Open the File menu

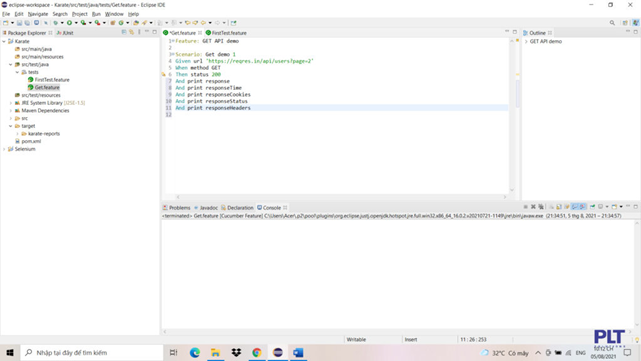[6, 14]
